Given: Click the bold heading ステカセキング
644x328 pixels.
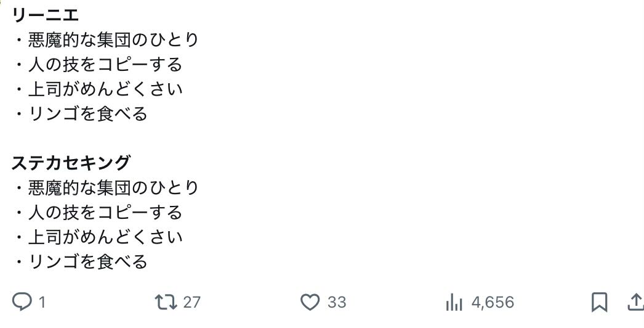Looking at the screenshot, I should click(x=71, y=163).
